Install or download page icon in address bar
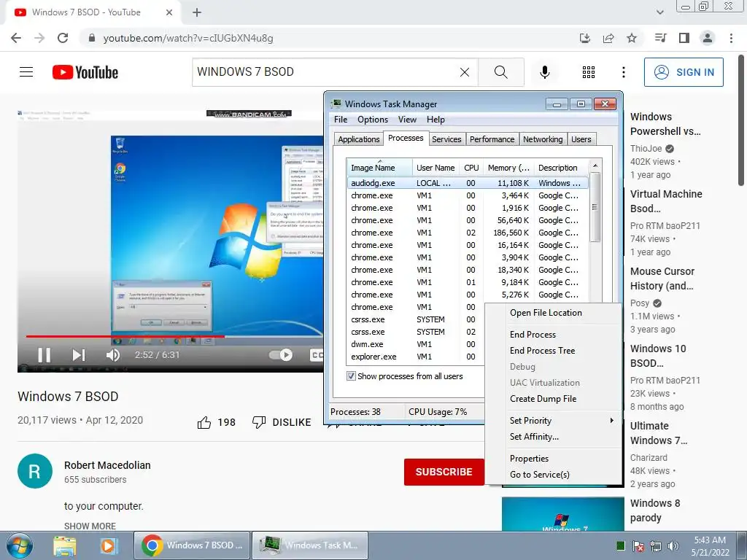This screenshot has height=560, width=747. (585, 38)
